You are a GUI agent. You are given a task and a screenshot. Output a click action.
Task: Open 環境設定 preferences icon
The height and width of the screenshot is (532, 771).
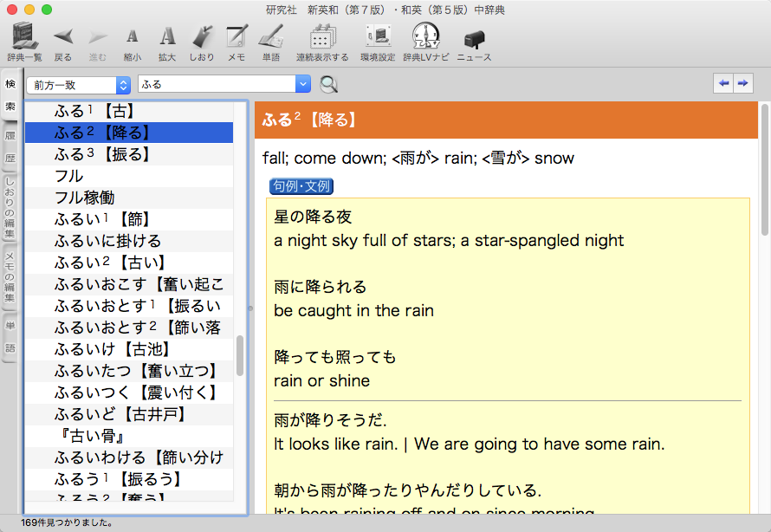[378, 36]
